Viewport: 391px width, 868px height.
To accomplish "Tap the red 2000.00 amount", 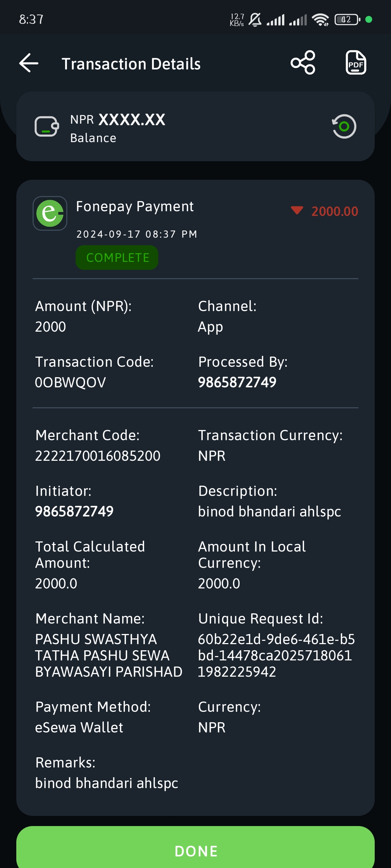I will point(335,211).
